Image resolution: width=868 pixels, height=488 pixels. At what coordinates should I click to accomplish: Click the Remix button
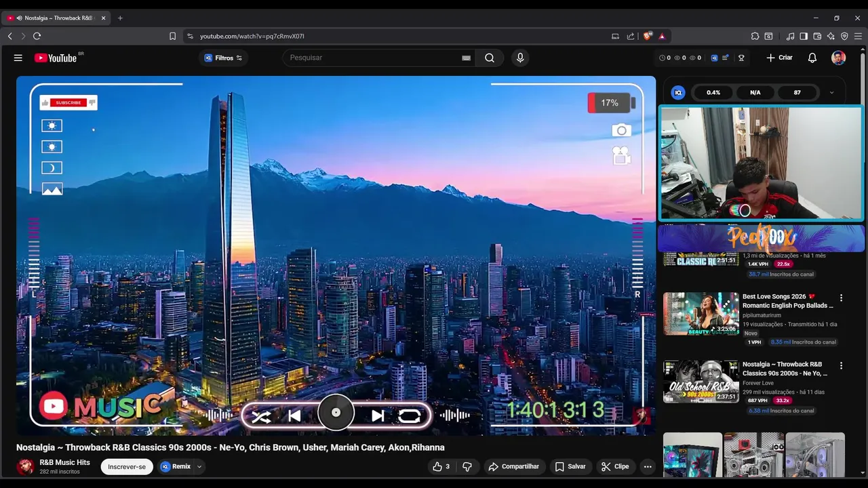(176, 466)
